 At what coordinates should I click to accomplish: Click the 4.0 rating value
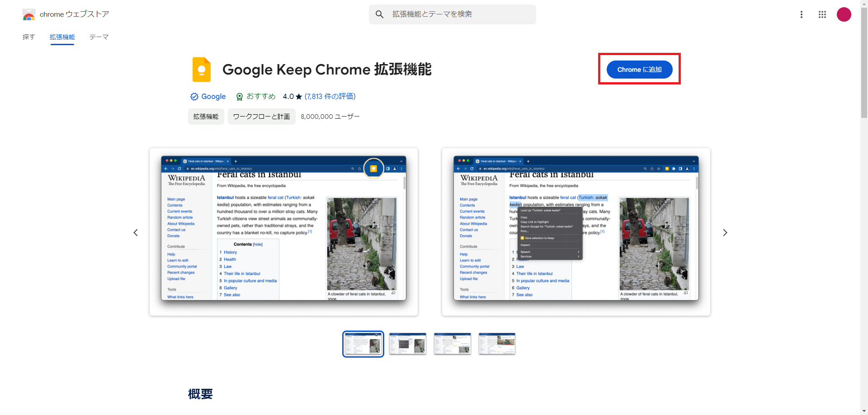pos(288,97)
